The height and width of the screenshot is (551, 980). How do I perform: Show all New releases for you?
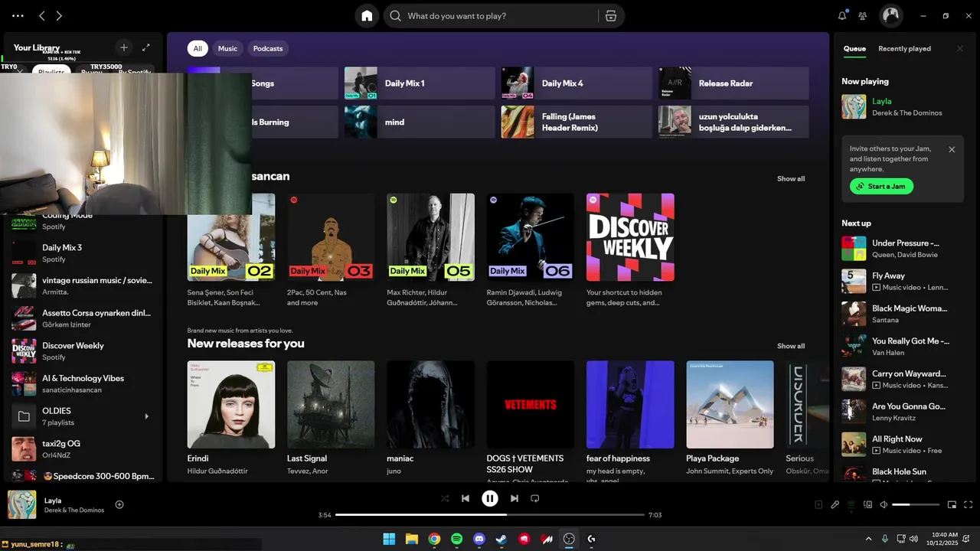click(791, 346)
